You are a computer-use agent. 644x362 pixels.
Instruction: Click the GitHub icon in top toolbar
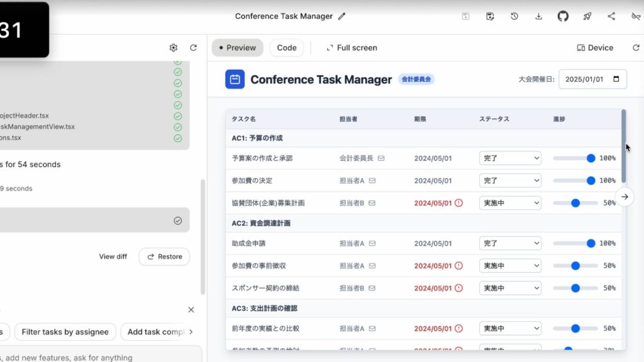pos(563,16)
